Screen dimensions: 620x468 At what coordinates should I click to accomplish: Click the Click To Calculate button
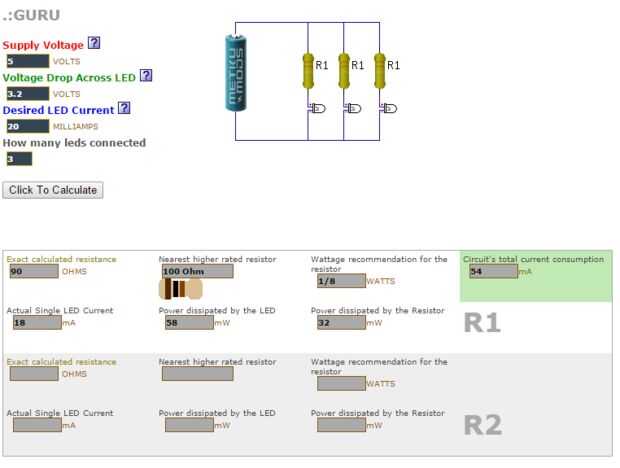(53, 190)
